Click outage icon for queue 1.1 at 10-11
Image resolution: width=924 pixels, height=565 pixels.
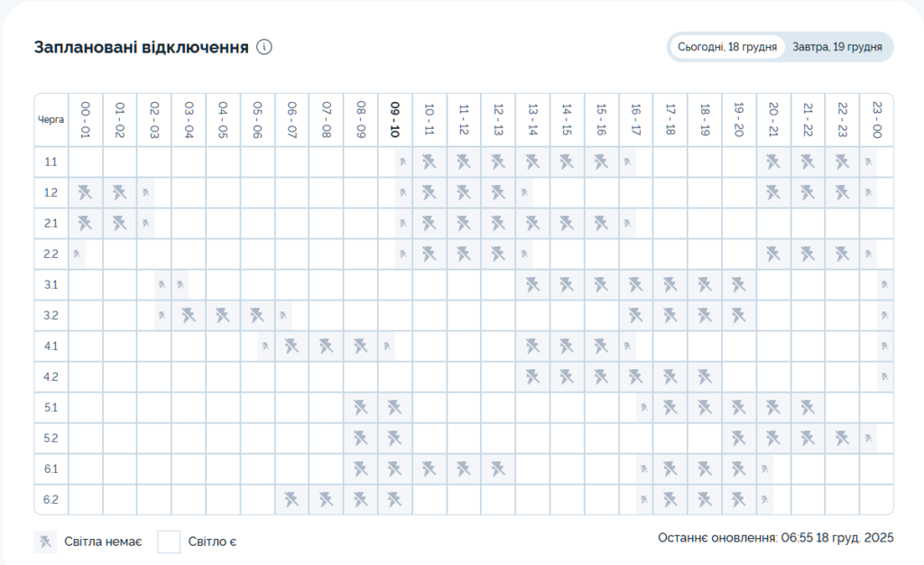[430, 162]
